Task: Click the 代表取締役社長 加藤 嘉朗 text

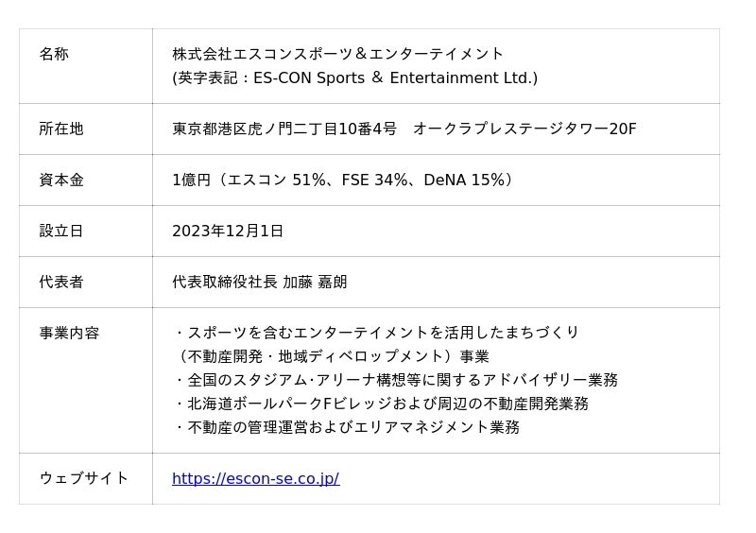Action: point(260,282)
